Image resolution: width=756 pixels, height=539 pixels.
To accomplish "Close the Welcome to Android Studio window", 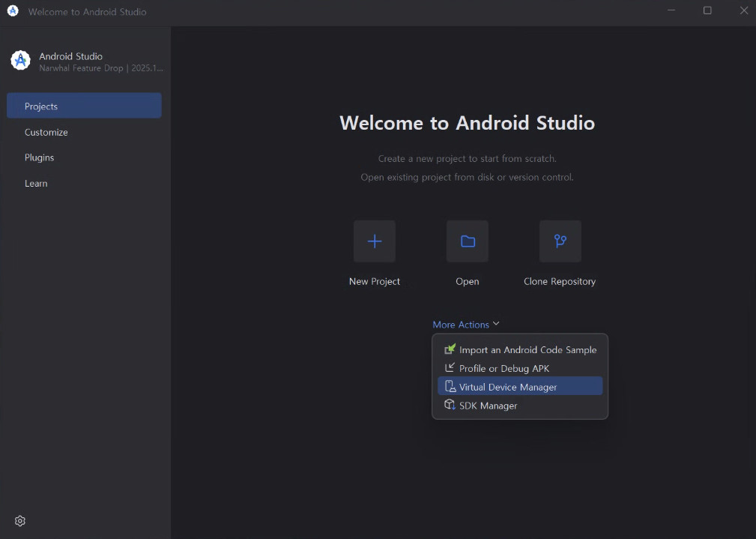I will [x=744, y=10].
